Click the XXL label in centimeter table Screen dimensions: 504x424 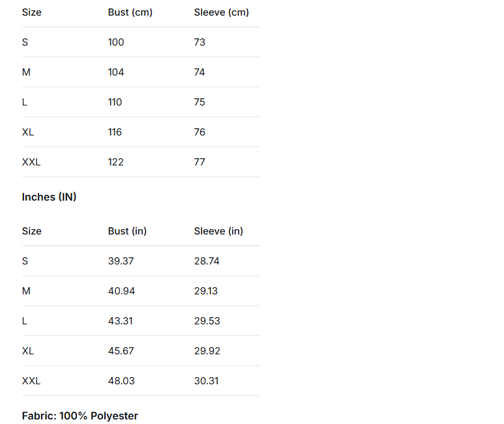[31, 162]
